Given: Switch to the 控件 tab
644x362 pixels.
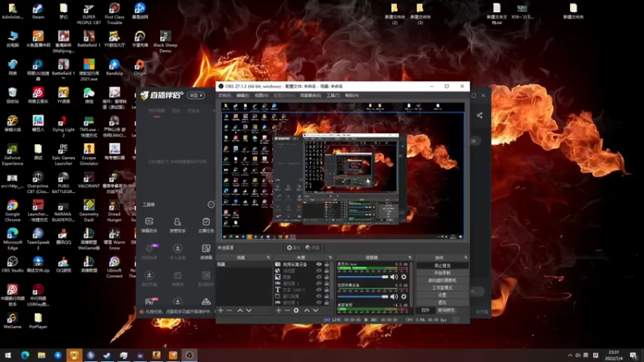Looking at the screenshot, I should pos(426,311).
